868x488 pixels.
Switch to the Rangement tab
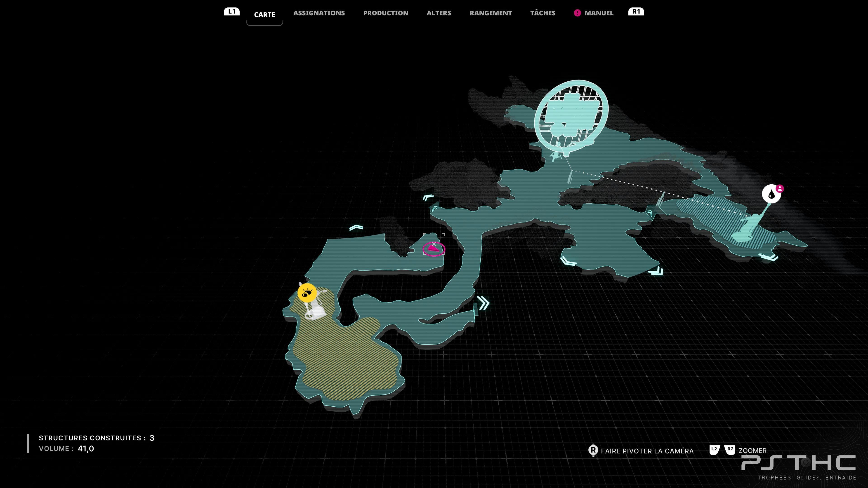click(x=491, y=13)
